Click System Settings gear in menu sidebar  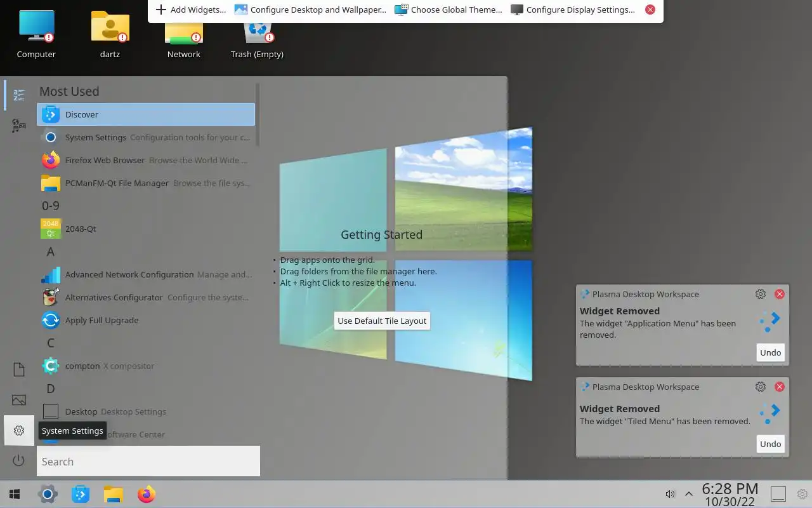(19, 431)
